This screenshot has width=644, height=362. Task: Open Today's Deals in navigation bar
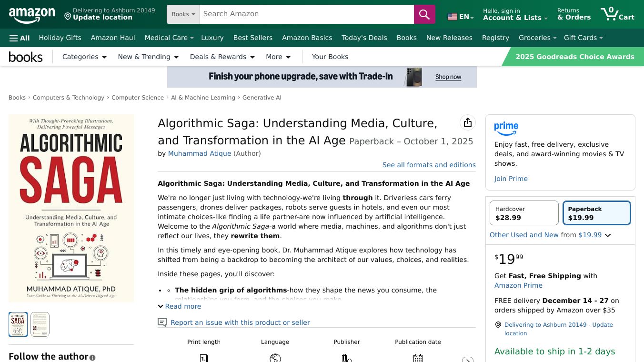364,38
